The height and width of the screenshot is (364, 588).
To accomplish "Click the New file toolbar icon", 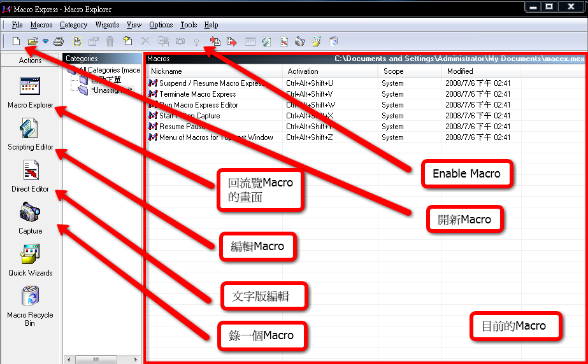I will pos(16,41).
